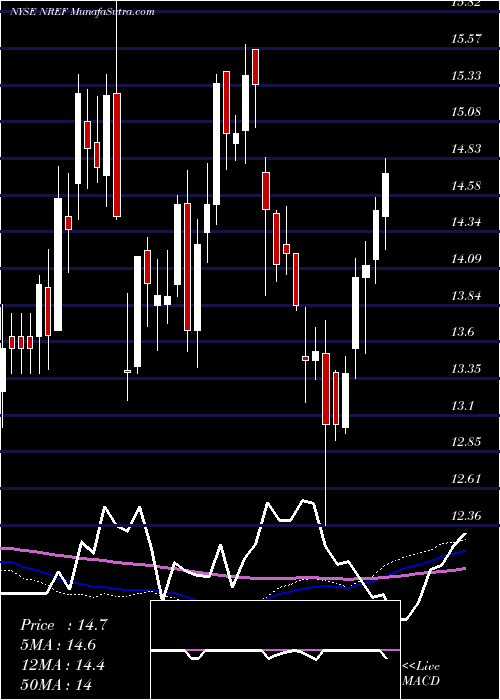Click the 14.58 price axis label
The width and height of the screenshot is (500, 700).
(466, 186)
